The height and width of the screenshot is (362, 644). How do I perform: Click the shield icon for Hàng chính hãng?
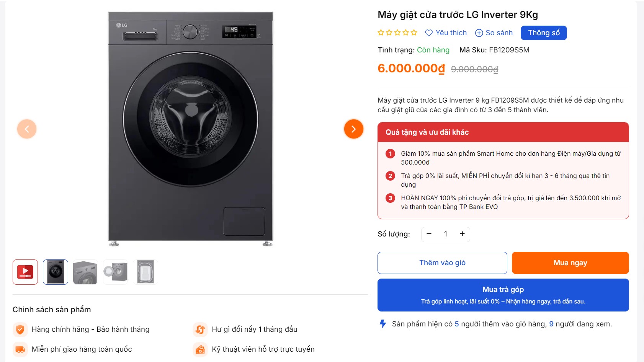[20, 329]
